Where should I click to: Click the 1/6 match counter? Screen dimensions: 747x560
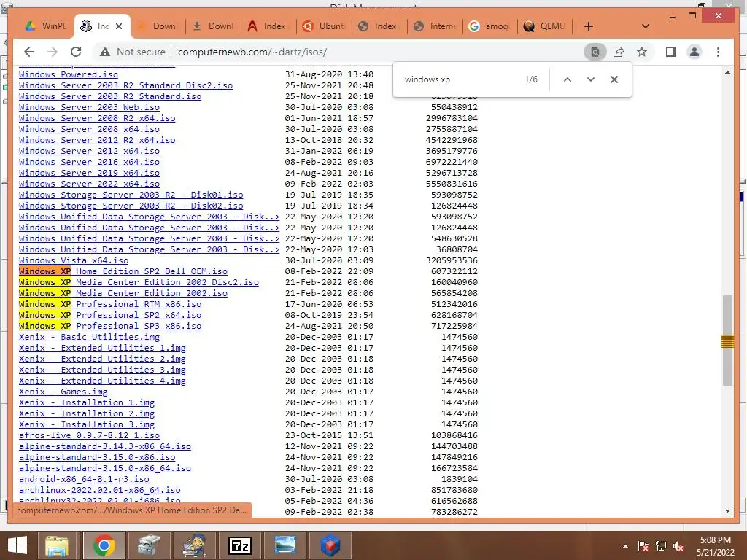[x=531, y=79]
